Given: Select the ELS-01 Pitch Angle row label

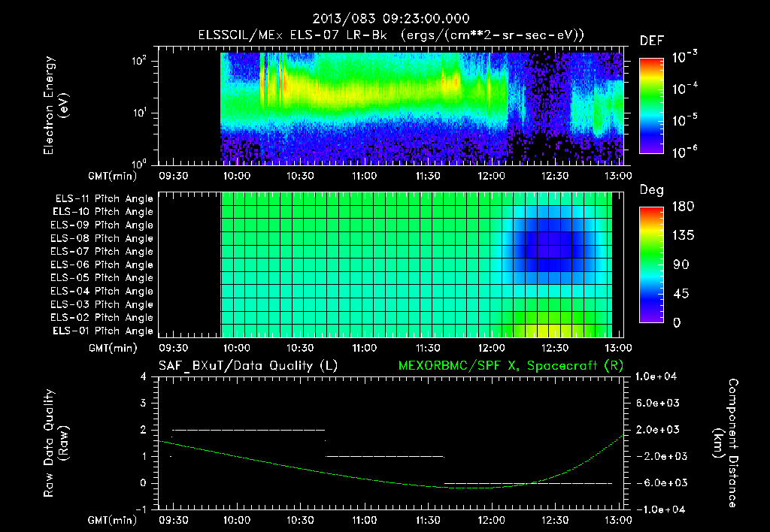Looking at the screenshot, I should (103, 331).
